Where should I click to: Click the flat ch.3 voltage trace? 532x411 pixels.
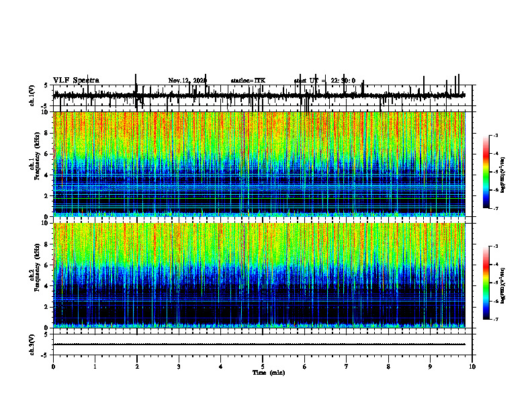(259, 345)
